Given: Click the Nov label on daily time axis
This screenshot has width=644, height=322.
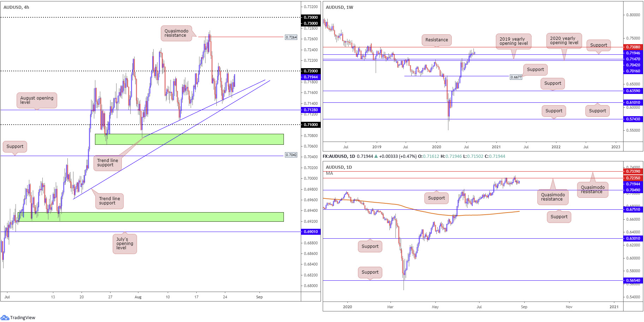Looking at the screenshot, I should coord(569,307).
